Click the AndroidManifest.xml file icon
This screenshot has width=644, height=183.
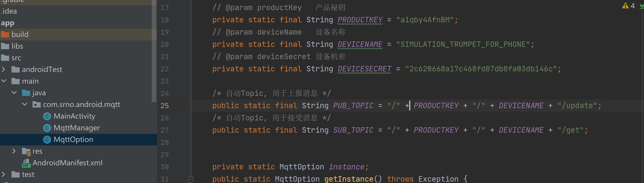tap(26, 163)
